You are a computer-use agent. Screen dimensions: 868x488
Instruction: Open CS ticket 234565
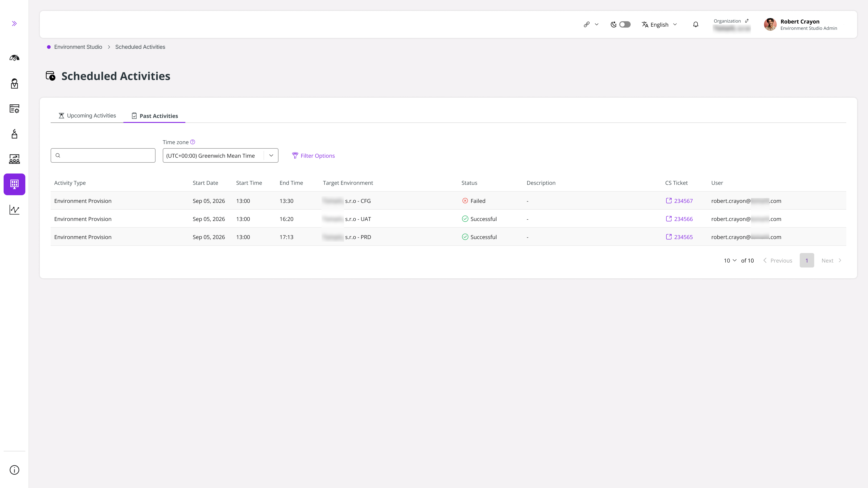[683, 237]
